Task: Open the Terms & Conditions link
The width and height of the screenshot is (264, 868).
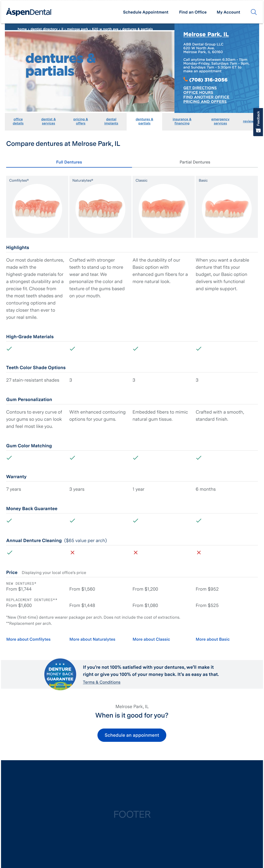Action: click(102, 682)
